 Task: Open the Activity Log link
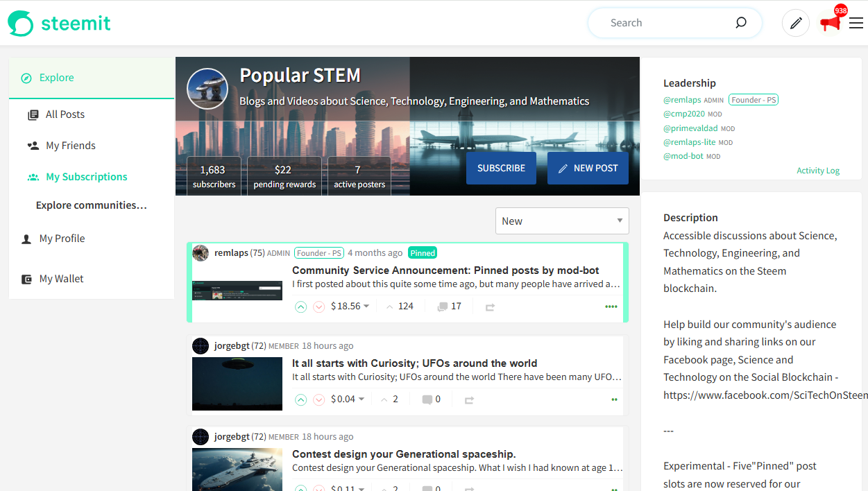[x=818, y=171]
